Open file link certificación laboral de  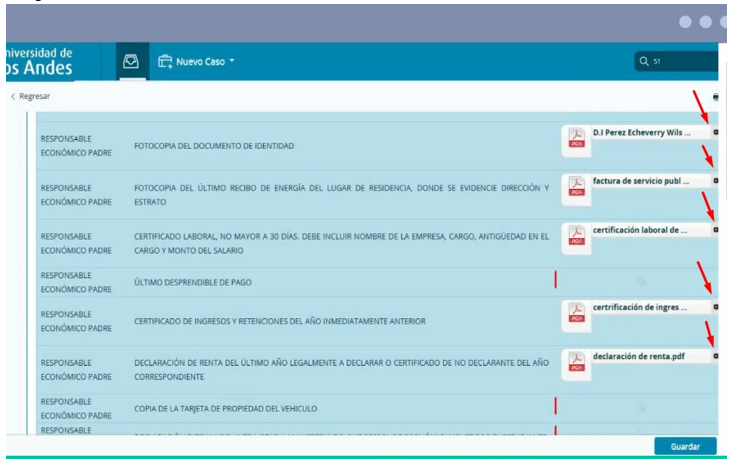(640, 230)
